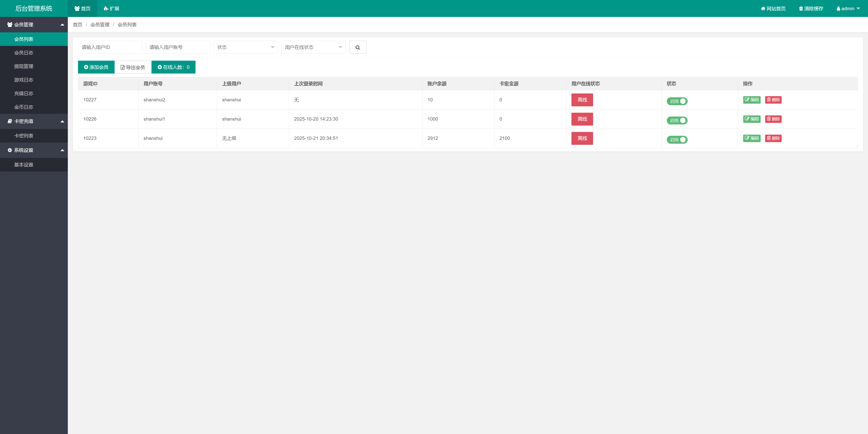This screenshot has width=868, height=434.
Task: Open the 状态 filter dropdown
Action: coord(245,47)
